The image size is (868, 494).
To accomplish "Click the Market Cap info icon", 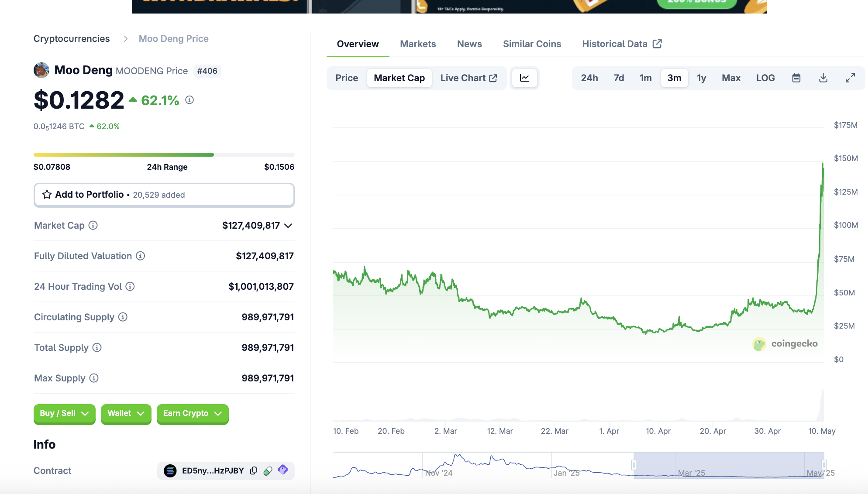I will 93,225.
